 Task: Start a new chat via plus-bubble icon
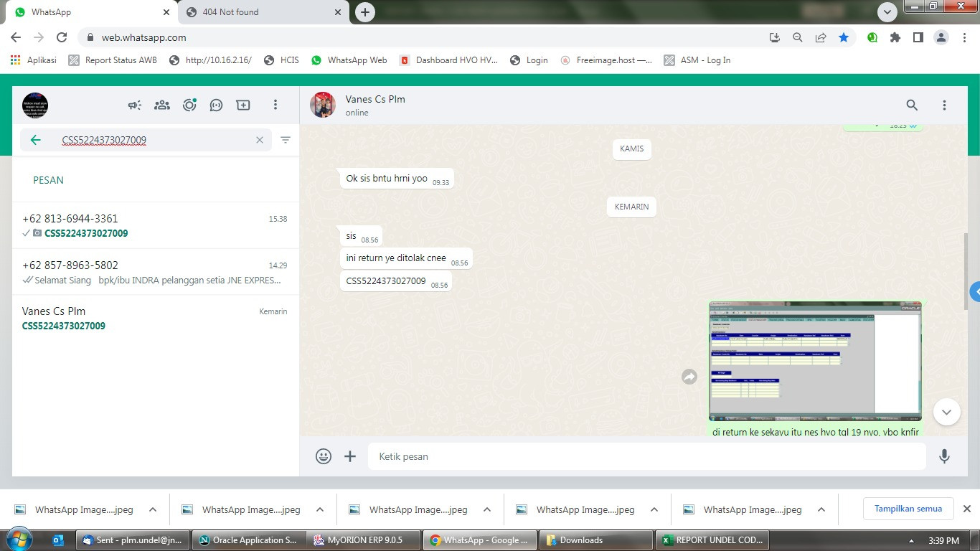click(243, 105)
